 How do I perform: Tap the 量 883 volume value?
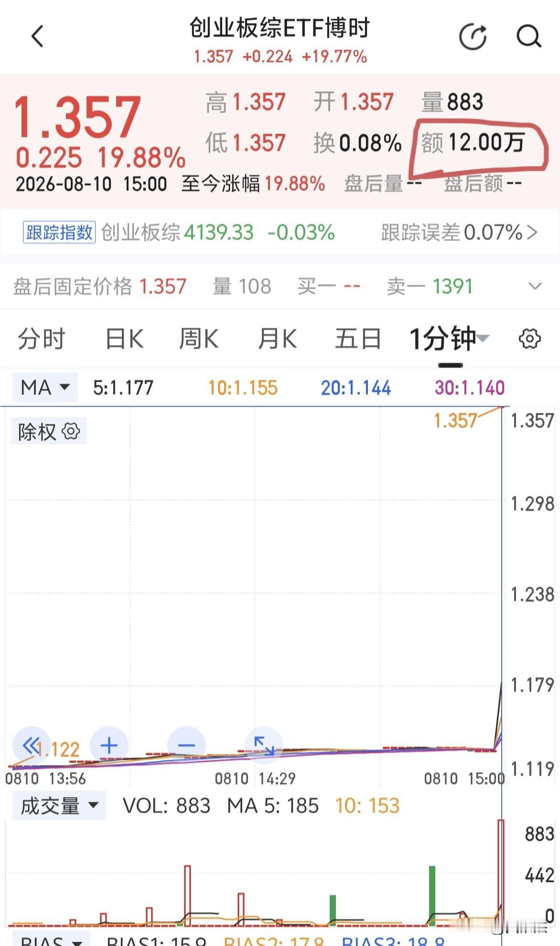452,102
